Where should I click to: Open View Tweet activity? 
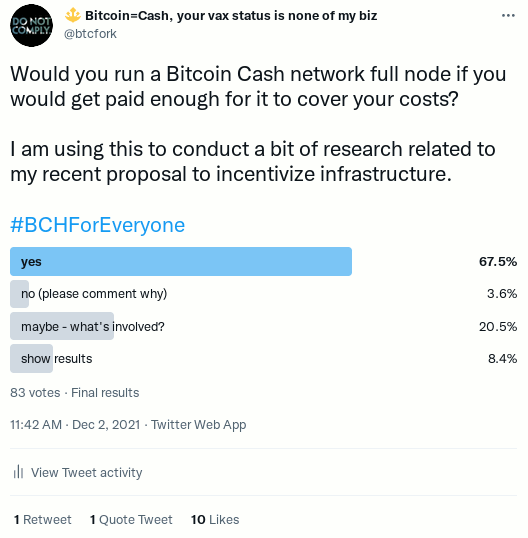click(86, 472)
